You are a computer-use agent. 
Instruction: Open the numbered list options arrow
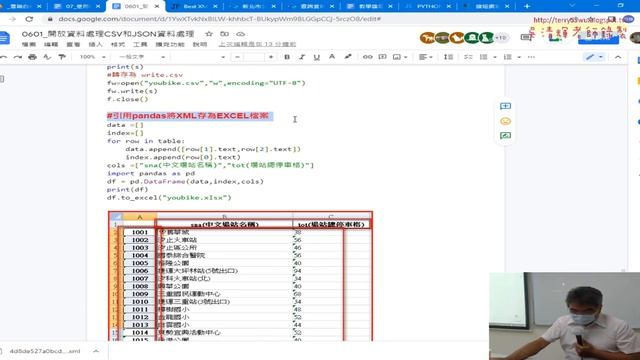[x=519, y=57]
